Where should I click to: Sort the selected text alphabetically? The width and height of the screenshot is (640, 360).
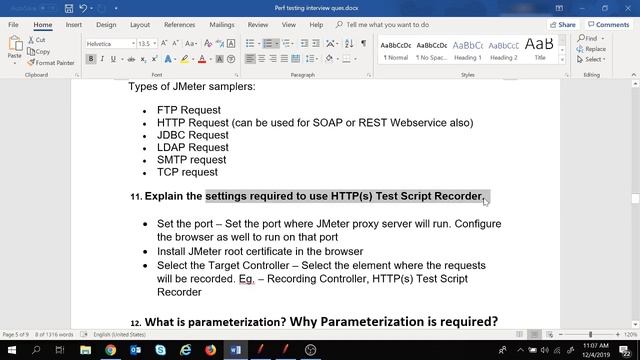pyautogui.click(x=349, y=44)
